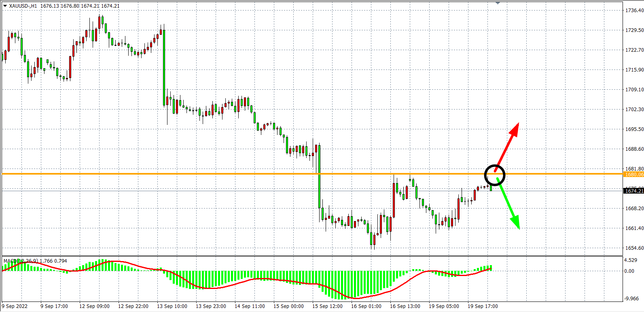Screen dimensions: 644x312
Task: Click the 1654.60 price scale label
Action: (634, 248)
